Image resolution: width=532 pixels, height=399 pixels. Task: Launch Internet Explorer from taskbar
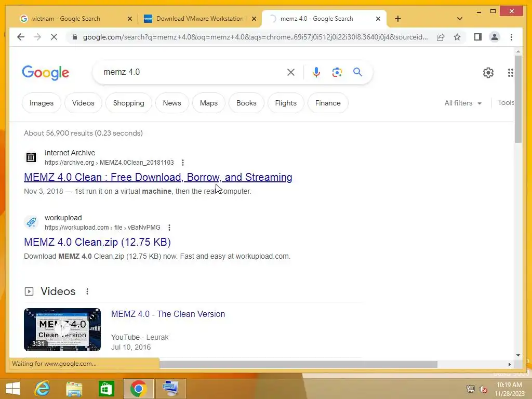[43, 389]
